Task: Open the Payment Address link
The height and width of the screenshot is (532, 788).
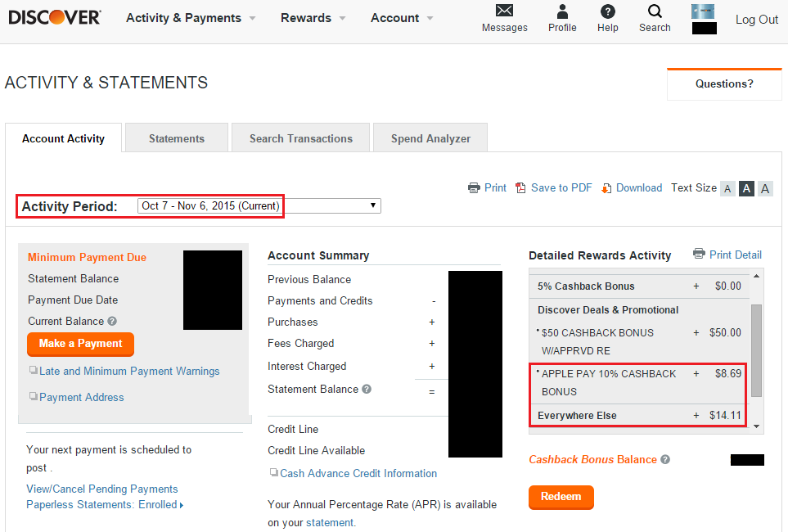Action: [x=81, y=397]
